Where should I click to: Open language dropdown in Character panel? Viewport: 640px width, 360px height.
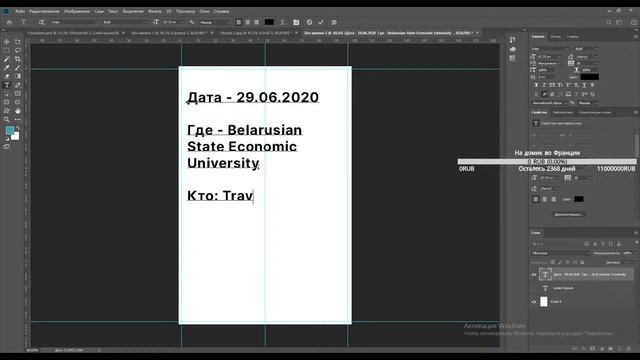pos(551,103)
